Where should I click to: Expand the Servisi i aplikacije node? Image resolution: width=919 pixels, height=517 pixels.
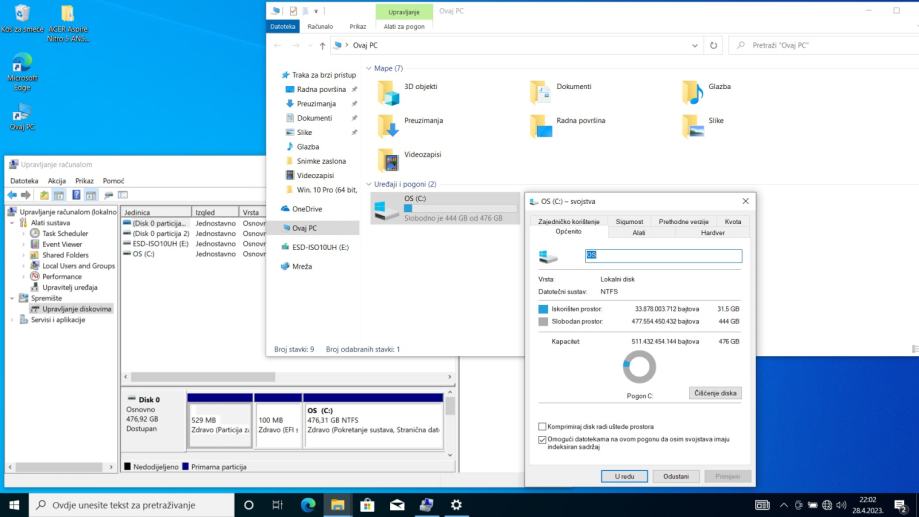(12, 320)
